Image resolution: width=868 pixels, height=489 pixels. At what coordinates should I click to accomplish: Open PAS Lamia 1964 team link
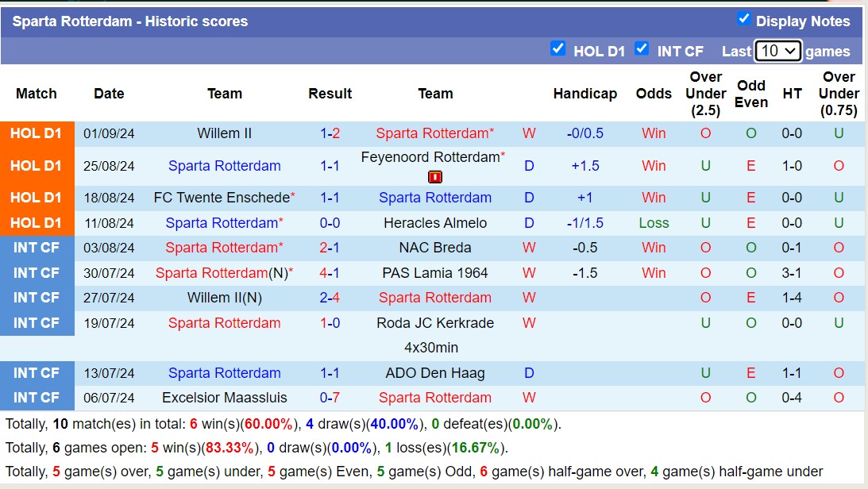435,273
